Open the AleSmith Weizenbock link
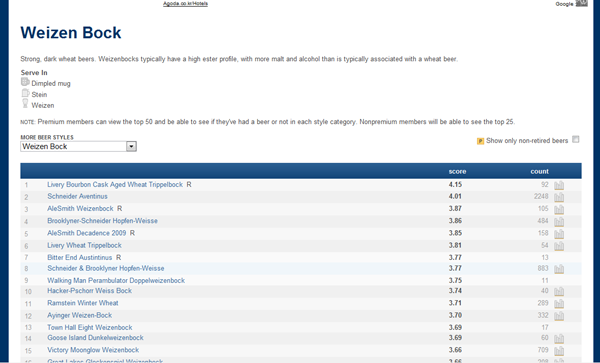Screen dimensions: 600x363 point(80,208)
